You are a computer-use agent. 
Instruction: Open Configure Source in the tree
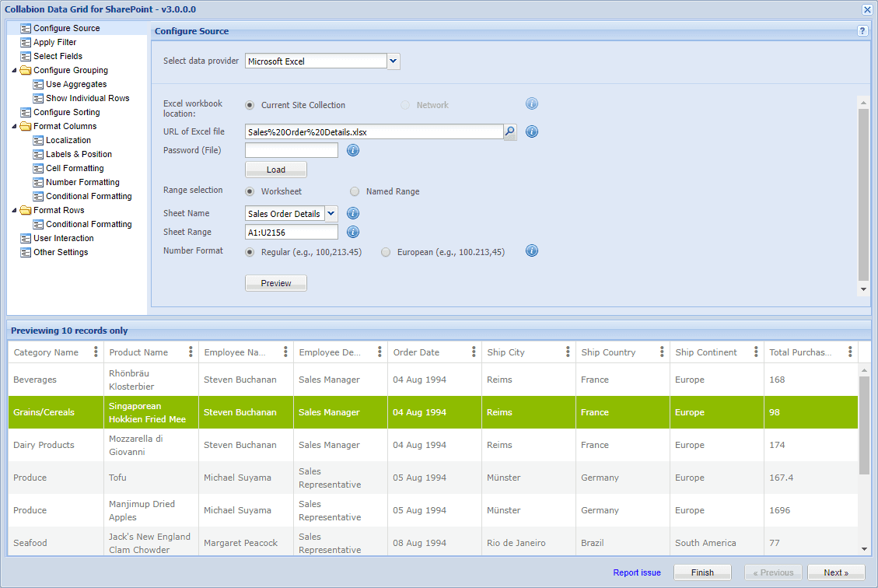pos(67,28)
